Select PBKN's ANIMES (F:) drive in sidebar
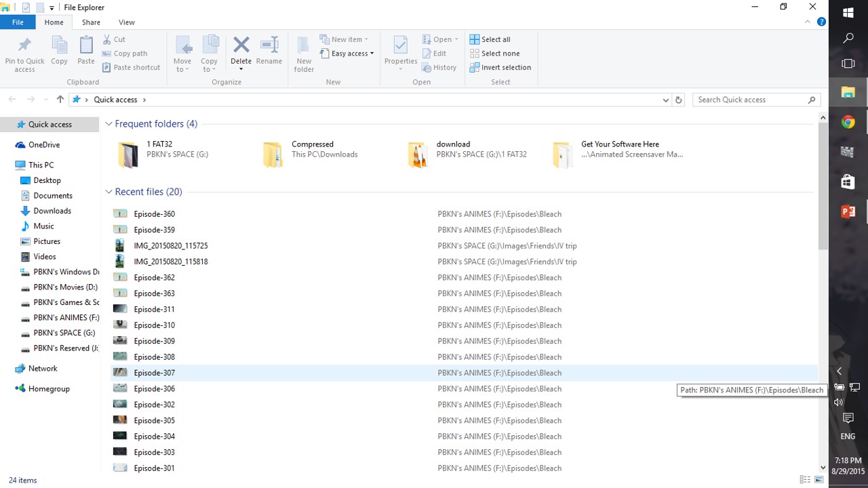The image size is (868, 488). pyautogui.click(x=66, y=317)
